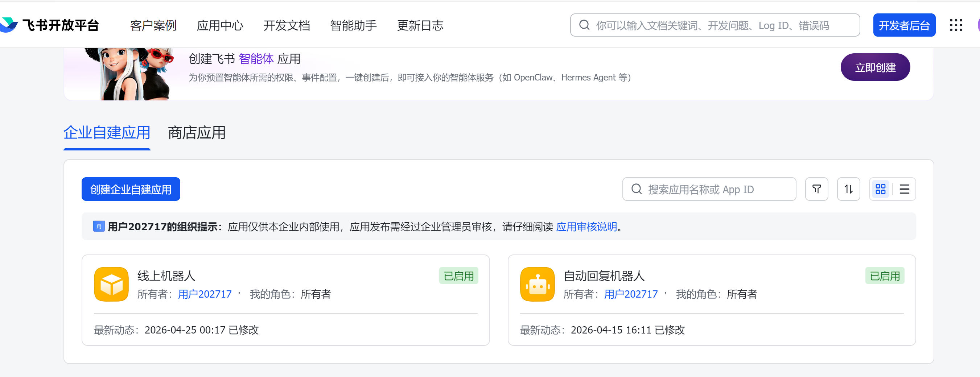The image size is (980, 377).
Task: Click the 自动回复机器人 app title
Action: point(604,276)
